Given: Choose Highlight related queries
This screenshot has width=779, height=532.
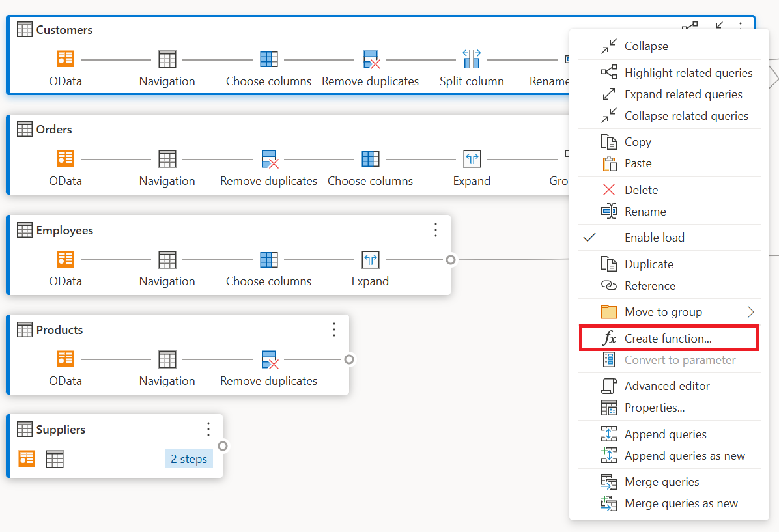Looking at the screenshot, I should click(669, 72).
